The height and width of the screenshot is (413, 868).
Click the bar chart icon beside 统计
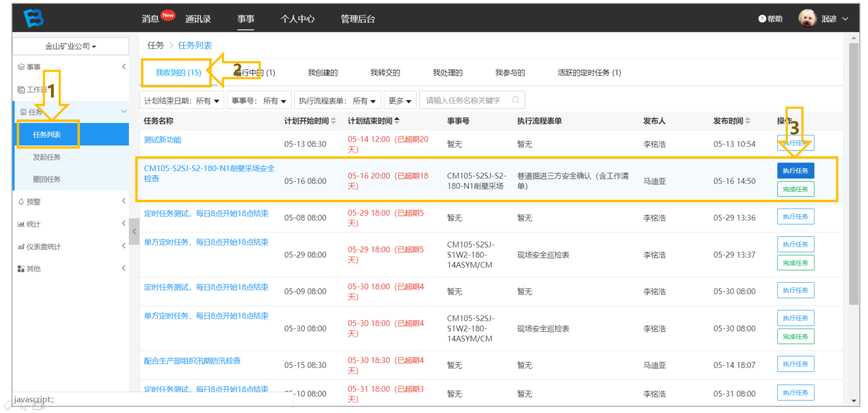(21, 224)
